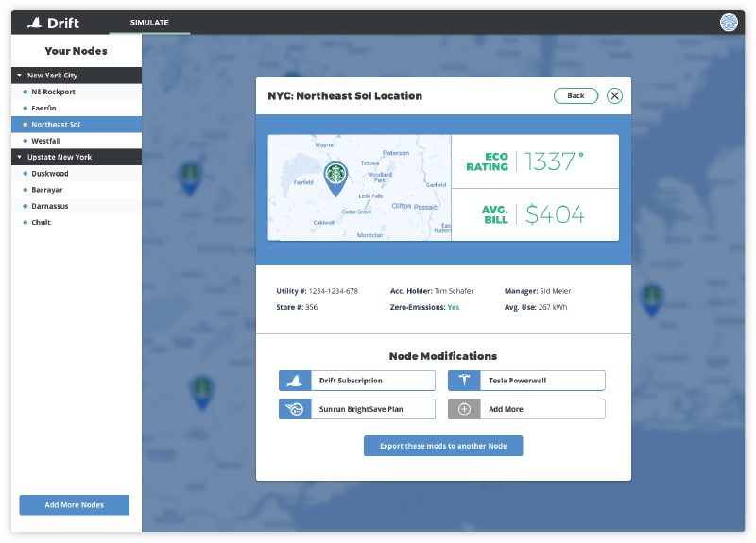Select the Westfall node
Image resolution: width=756 pixels, height=543 pixels.
click(77, 141)
